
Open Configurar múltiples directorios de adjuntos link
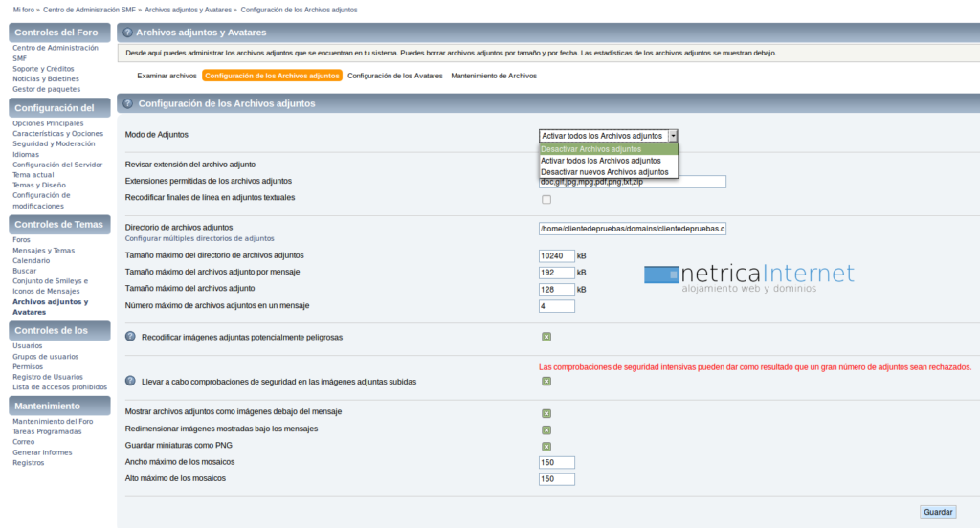click(x=199, y=238)
